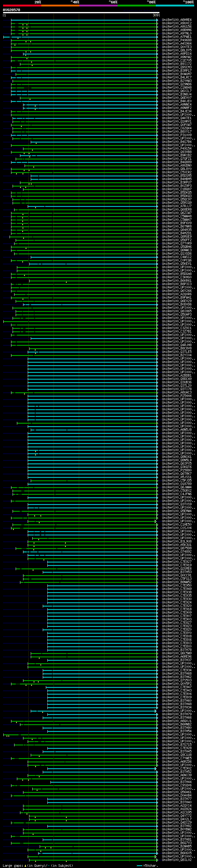Click the UniRef100_Q8IL02 label
Screen dimensions: 197x868
click(176, 860)
